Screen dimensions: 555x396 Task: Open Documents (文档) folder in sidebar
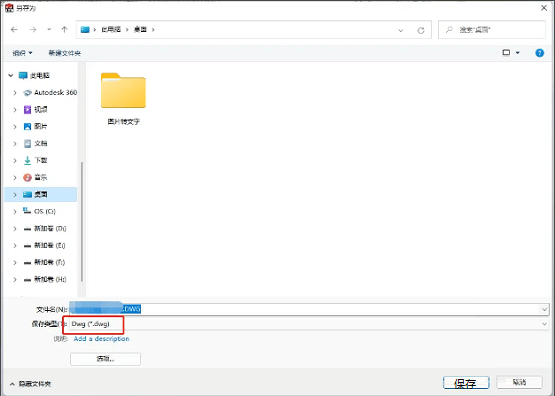coord(35,143)
